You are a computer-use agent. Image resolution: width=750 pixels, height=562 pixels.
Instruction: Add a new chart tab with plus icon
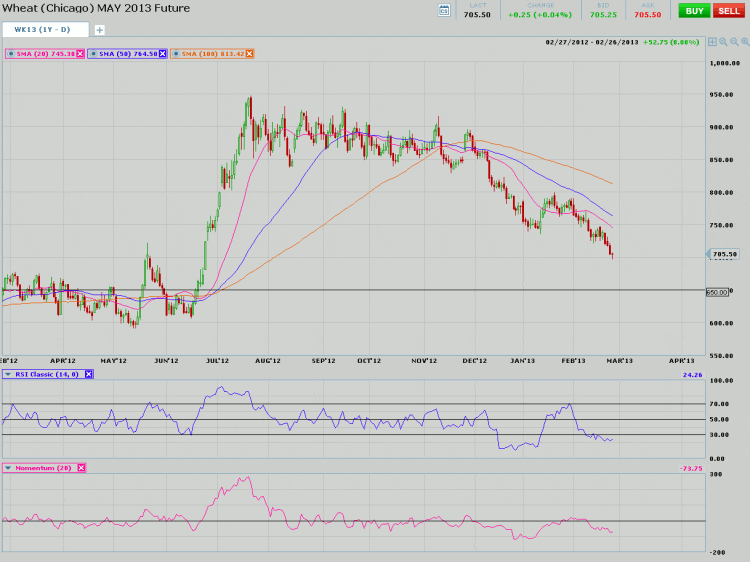pyautogui.click(x=99, y=30)
